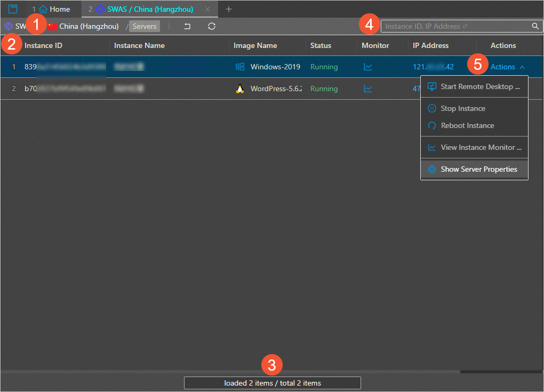The height and width of the screenshot is (392, 544).
Task: Click the China flag icon in the breadcrumb
Action: pyautogui.click(x=53, y=26)
